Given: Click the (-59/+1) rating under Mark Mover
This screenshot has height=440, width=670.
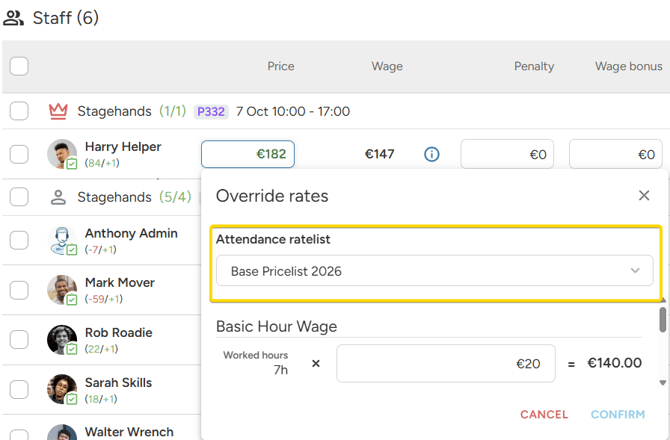Looking at the screenshot, I should tap(104, 299).
